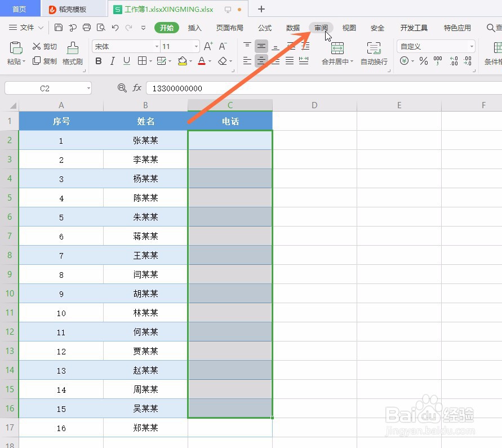Image resolution: width=502 pixels, height=448 pixels.
Task: Open the font size 11 dropdown
Action: point(196,46)
